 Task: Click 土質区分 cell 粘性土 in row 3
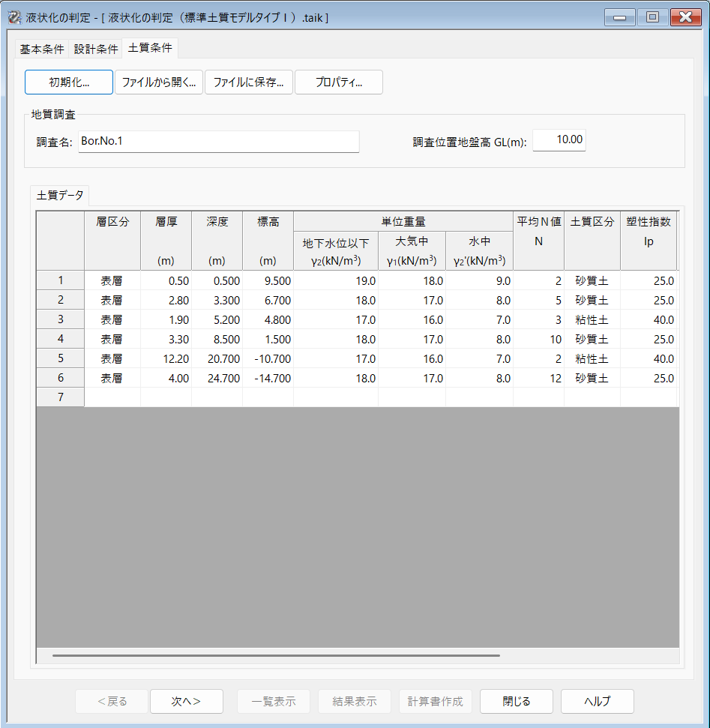click(x=592, y=319)
